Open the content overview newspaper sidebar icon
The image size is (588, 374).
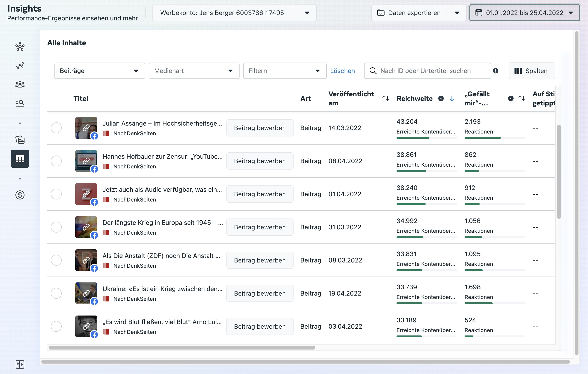point(20,140)
